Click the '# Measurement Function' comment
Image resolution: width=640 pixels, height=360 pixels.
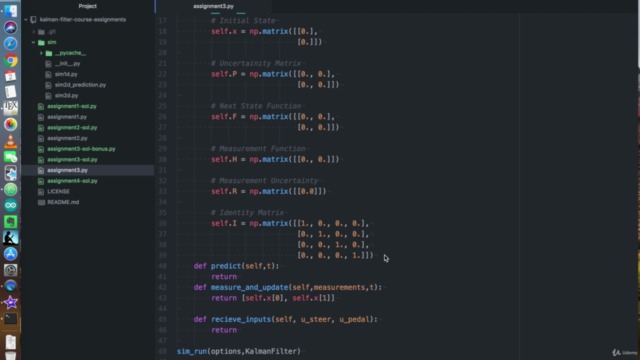[x=258, y=149]
